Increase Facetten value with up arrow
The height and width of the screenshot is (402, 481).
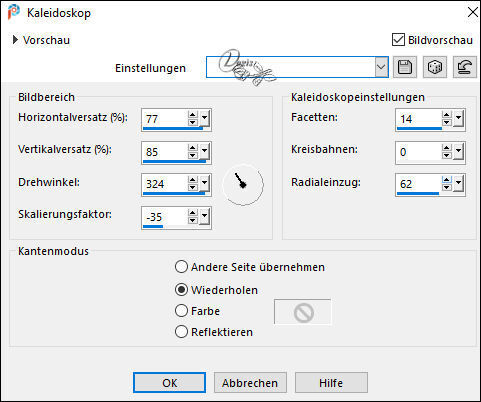pyautogui.click(x=447, y=115)
